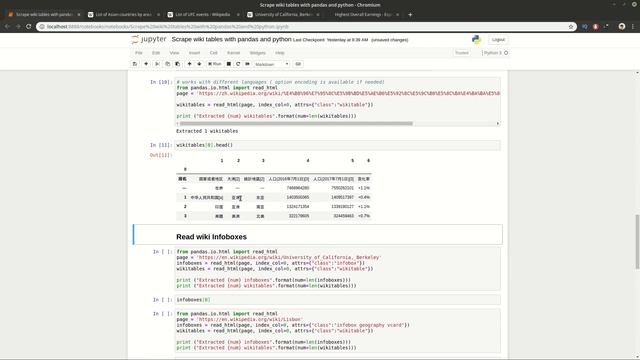Click the Jupyter logo
Image resolution: width=640 pixels, height=360 pixels.
click(149, 39)
